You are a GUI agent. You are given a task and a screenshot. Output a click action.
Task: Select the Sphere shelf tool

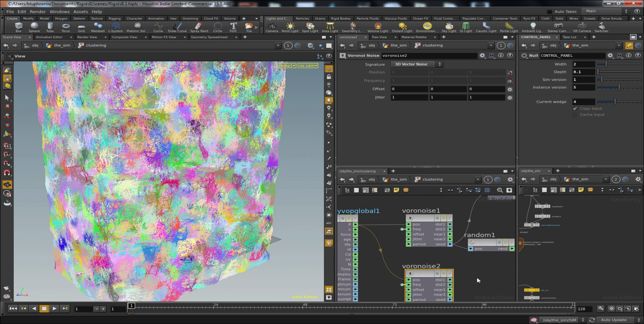[x=34, y=28]
